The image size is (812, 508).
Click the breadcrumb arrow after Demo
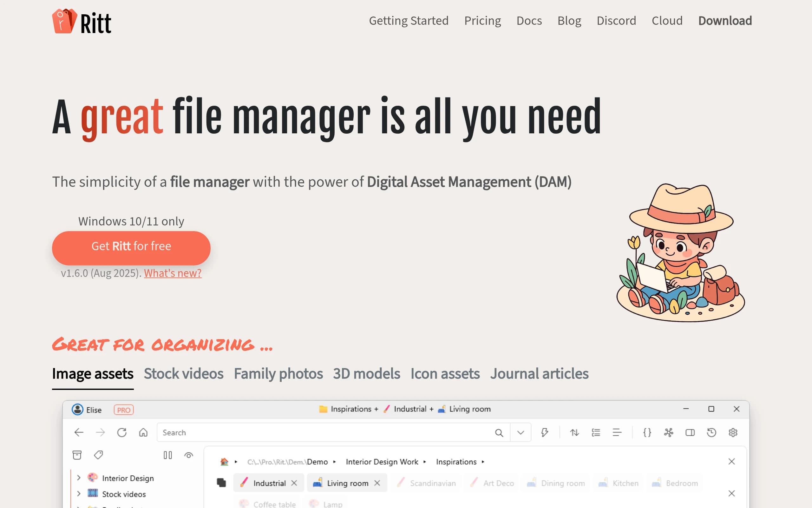[x=335, y=462]
